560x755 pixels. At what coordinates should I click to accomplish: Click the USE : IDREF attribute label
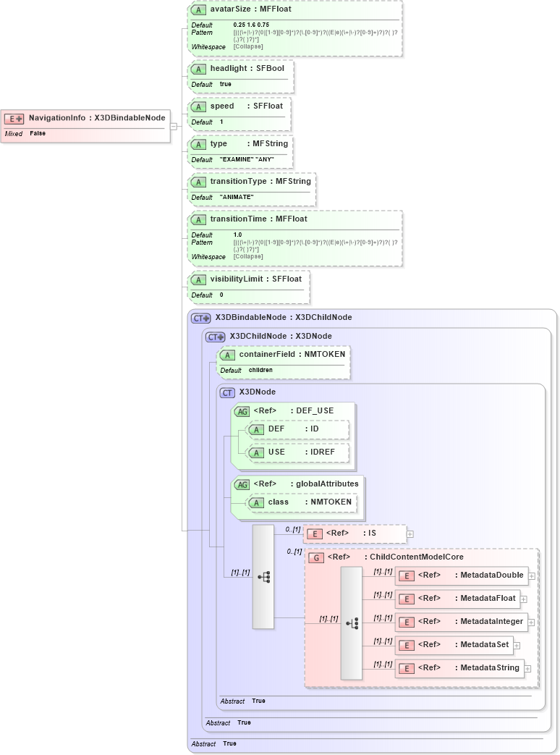click(x=301, y=452)
